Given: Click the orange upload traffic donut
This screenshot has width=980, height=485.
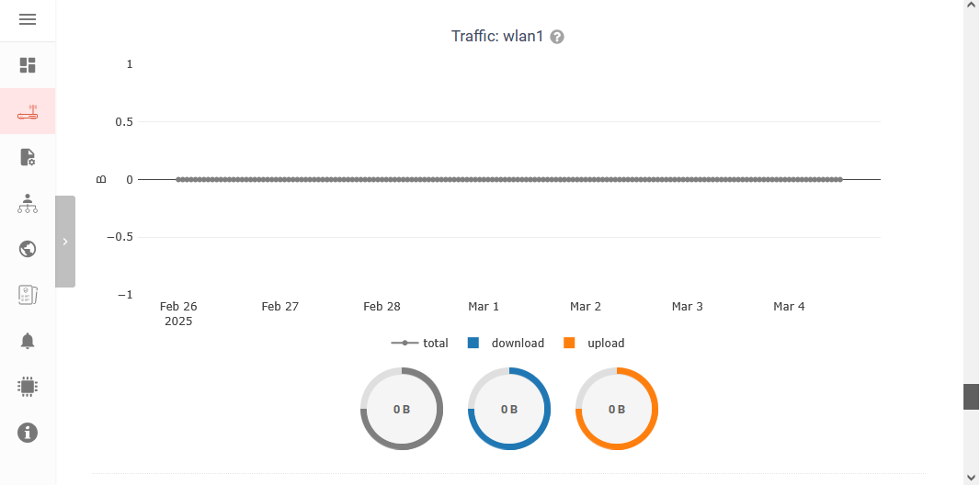Looking at the screenshot, I should [x=617, y=409].
